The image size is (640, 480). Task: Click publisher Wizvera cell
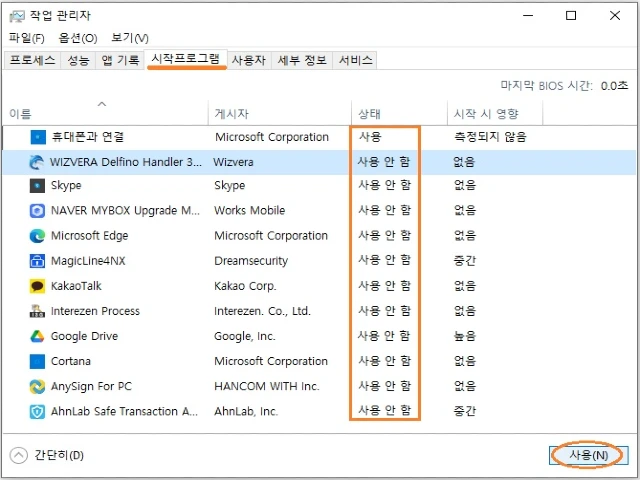click(233, 162)
